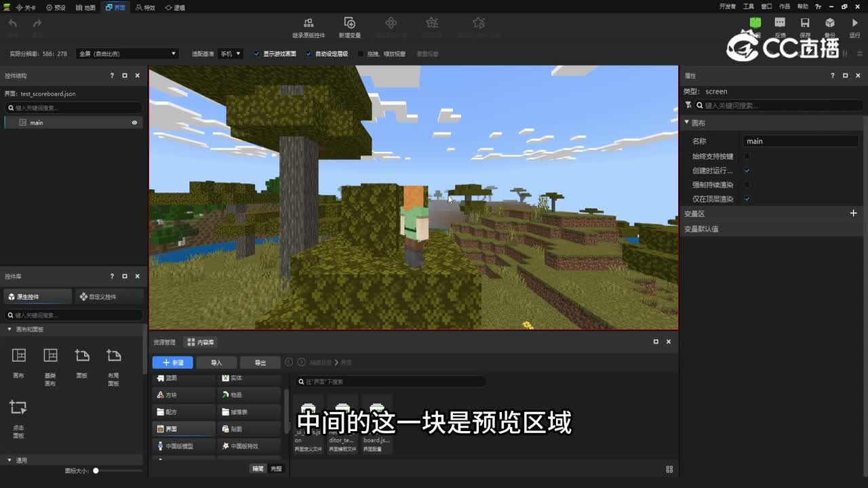Collapse the 画布和面板 section
This screenshot has height=488, width=868.
(x=9, y=329)
